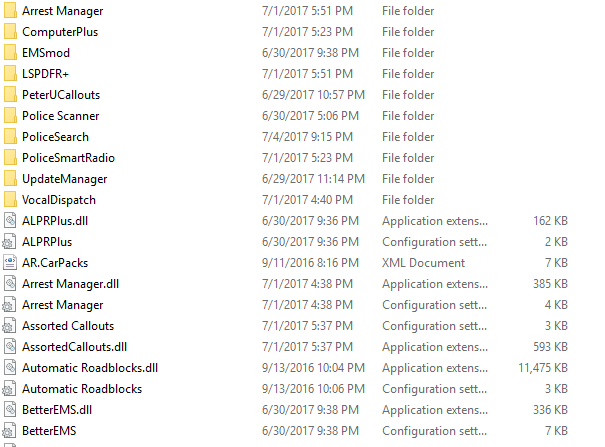The width and height of the screenshot is (605, 447).
Task: Select the Arrest Manager folder icon
Action: (10, 10)
